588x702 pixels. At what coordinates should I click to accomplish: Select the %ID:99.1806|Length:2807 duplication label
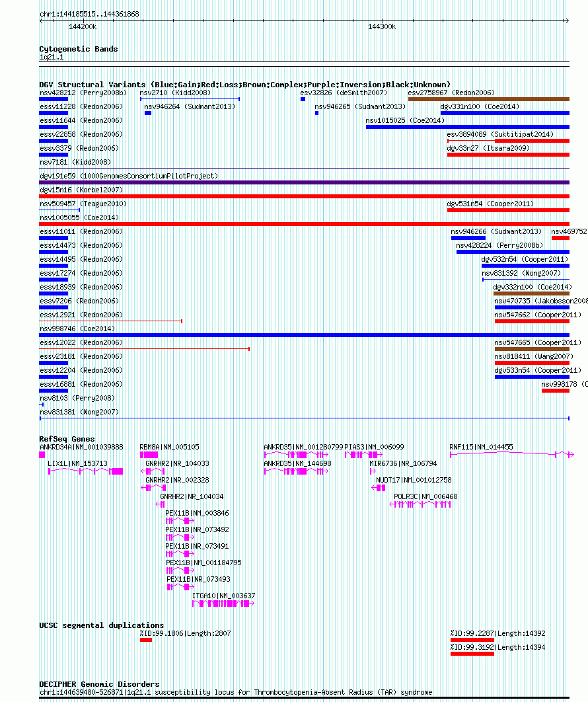coord(185,633)
